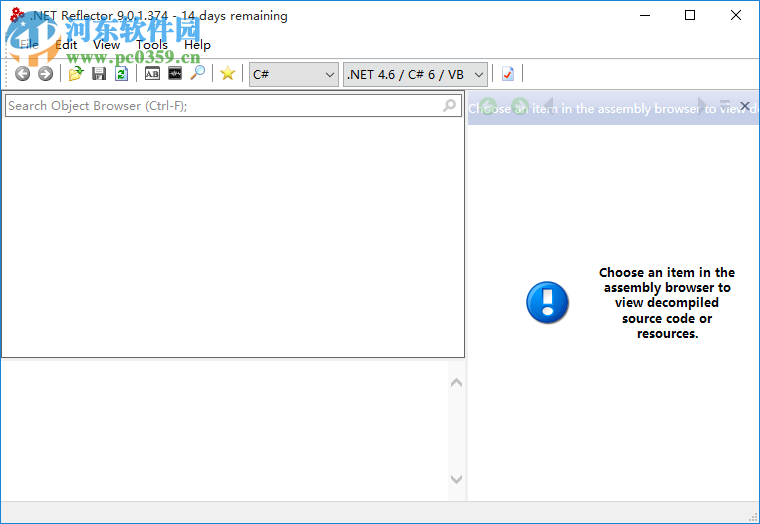Close the decompiler pane with its X
The height and width of the screenshot is (524, 760).
[745, 106]
